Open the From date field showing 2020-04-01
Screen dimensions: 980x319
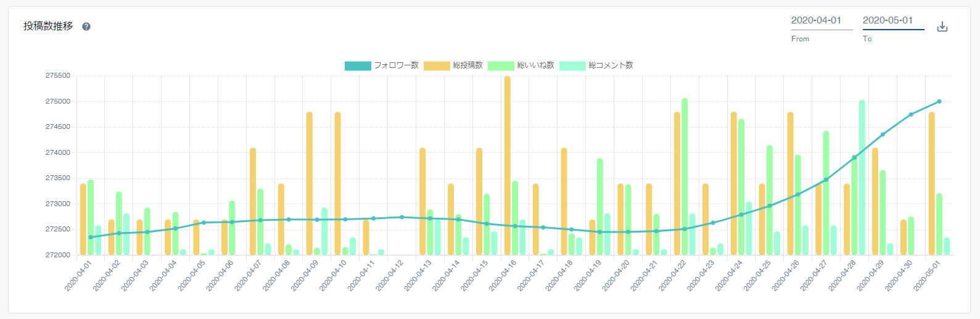click(821, 21)
